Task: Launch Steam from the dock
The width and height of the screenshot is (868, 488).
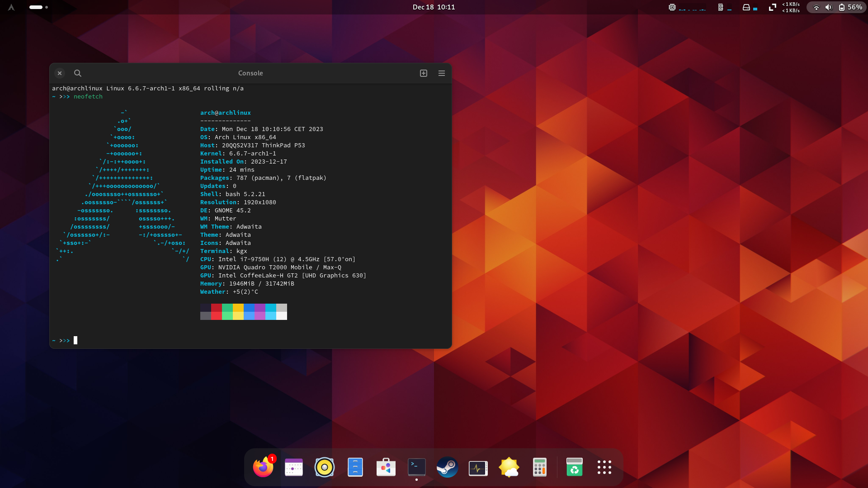Action: point(448,467)
